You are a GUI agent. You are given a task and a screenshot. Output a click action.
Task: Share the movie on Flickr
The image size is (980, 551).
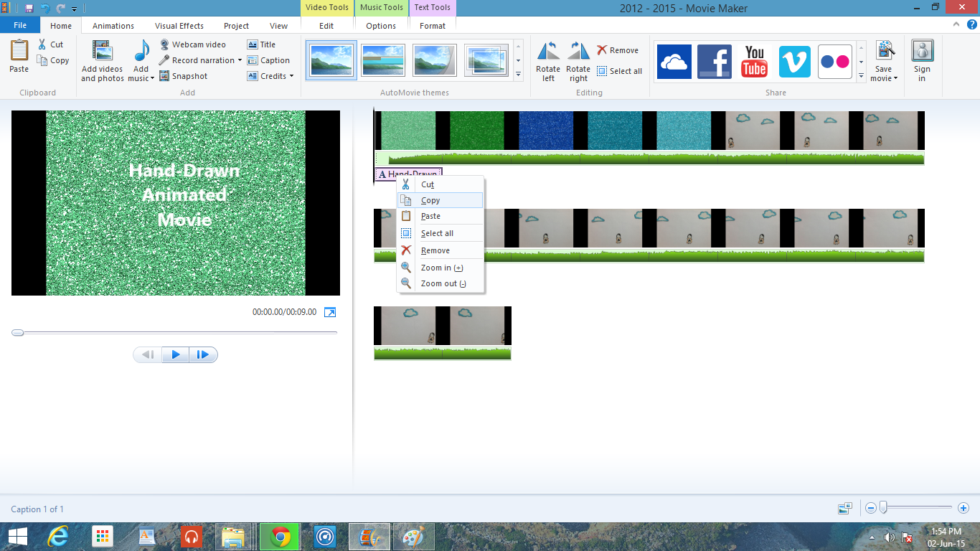835,62
